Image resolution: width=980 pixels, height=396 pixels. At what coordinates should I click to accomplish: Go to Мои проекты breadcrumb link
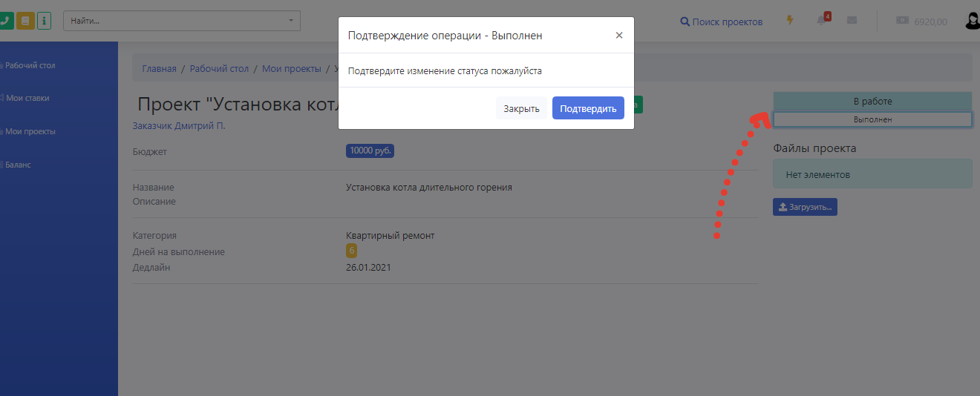coord(292,68)
